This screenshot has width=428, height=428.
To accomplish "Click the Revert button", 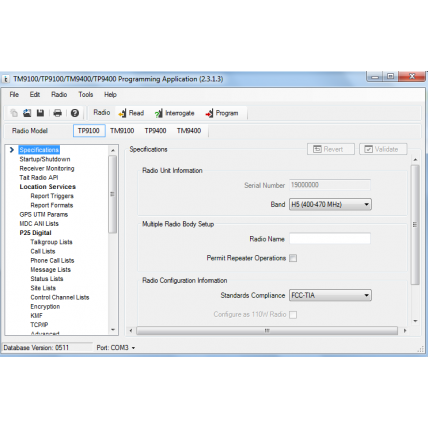I will [x=331, y=149].
